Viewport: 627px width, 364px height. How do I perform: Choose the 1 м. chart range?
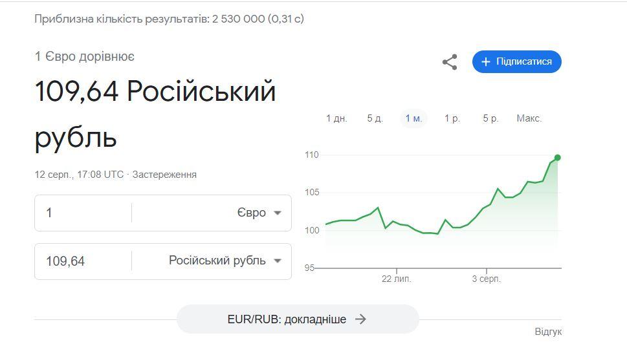click(413, 118)
